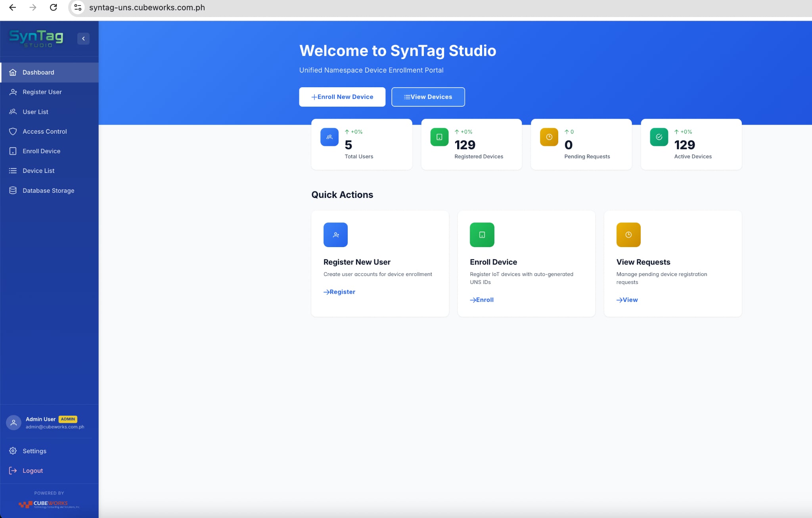Screen dimensions: 812x518
Task: Click the Access Control shield icon
Action: coord(13,131)
